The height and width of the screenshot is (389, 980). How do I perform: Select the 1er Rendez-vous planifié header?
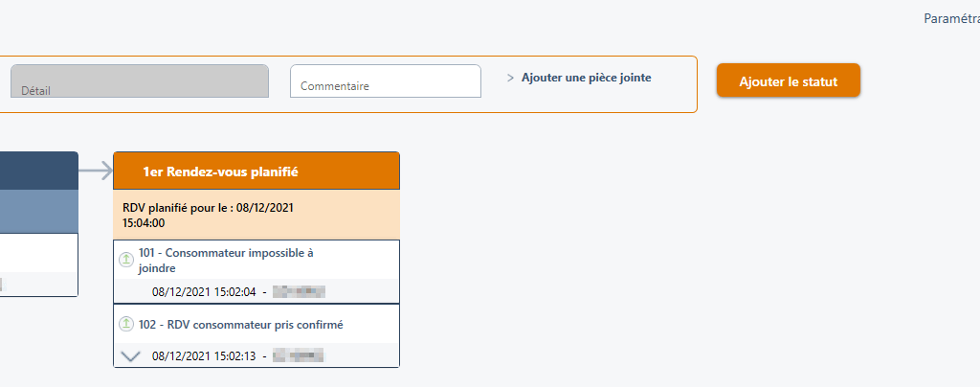256,172
